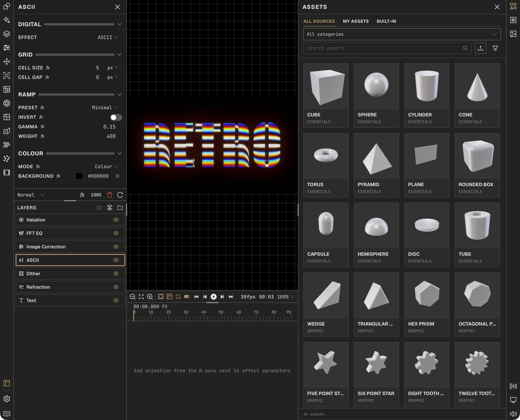Open the All categories dropdown
Viewport: 520px width, 420px height.
[402, 34]
